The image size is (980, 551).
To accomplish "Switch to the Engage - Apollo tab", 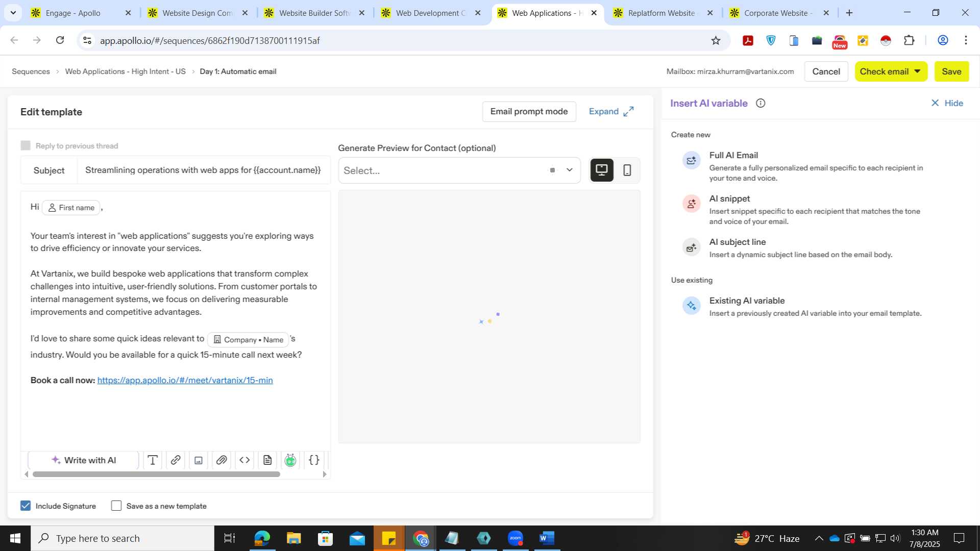I will (x=82, y=13).
